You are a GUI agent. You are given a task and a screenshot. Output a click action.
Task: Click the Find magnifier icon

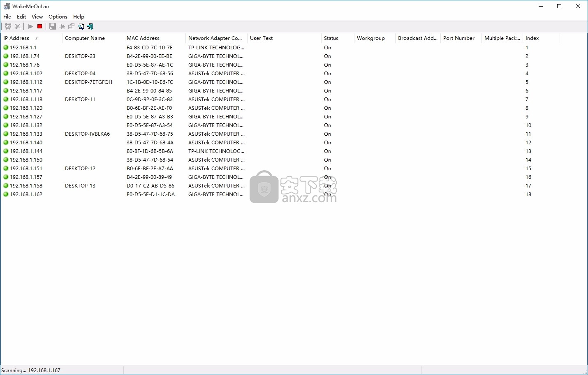[x=81, y=26]
